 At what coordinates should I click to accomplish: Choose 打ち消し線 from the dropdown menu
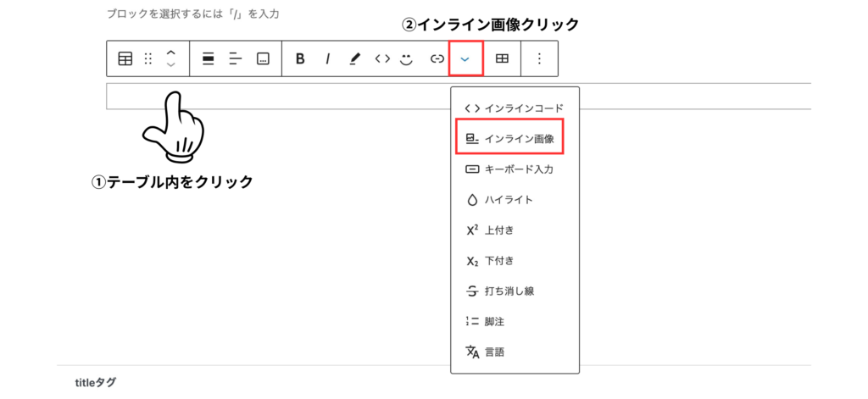pyautogui.click(x=509, y=291)
